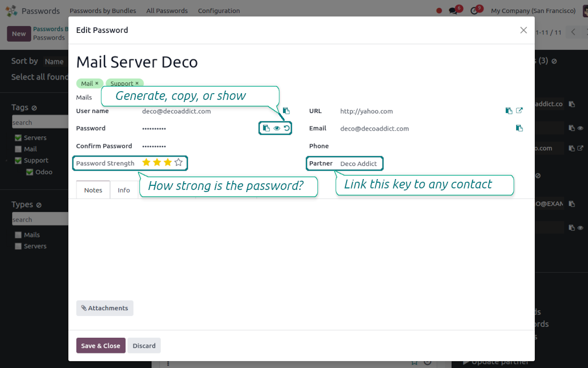588x368 pixels.
Task: Open the Partner field dropdown
Action: tap(359, 163)
